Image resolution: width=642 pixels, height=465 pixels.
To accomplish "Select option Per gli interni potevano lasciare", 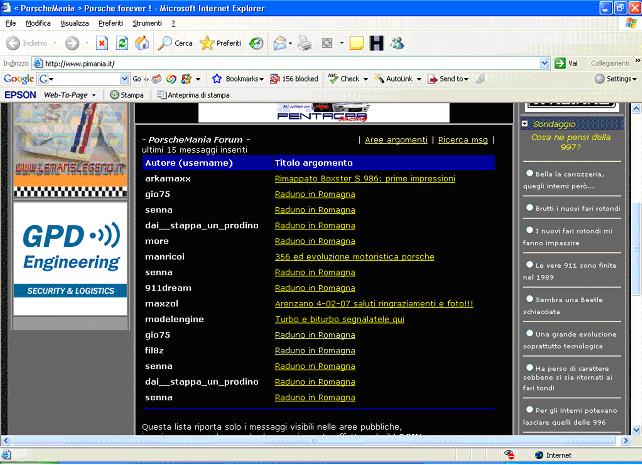I will tap(530, 409).
